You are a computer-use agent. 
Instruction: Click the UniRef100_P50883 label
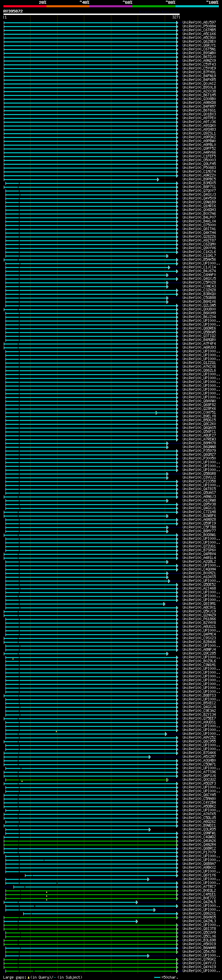coord(199,168)
